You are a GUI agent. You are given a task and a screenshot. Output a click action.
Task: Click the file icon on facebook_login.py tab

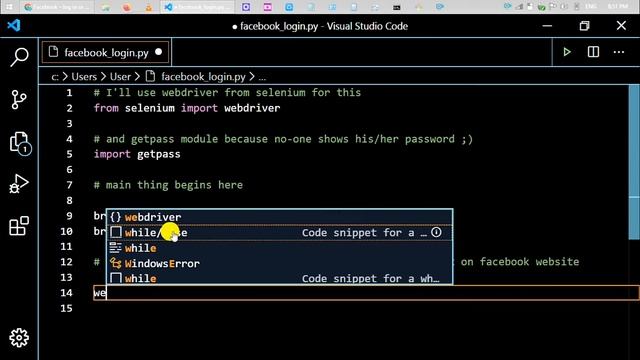click(x=53, y=52)
